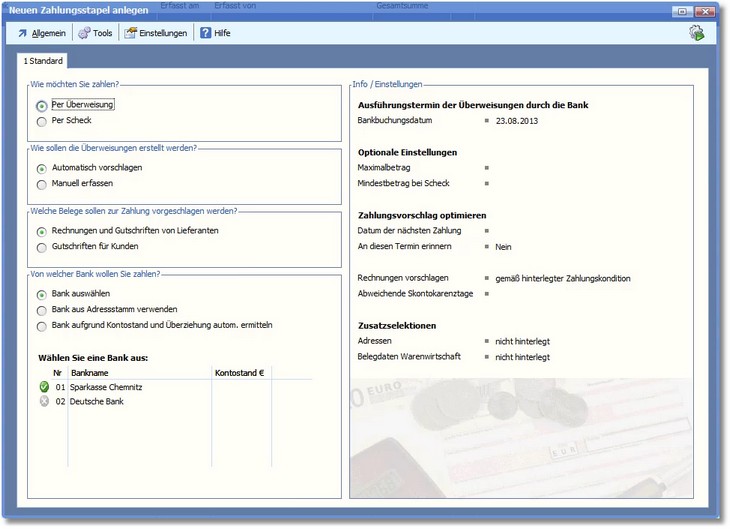Click the Kontostand € column header
Screen dimensions: 730x529
240,372
